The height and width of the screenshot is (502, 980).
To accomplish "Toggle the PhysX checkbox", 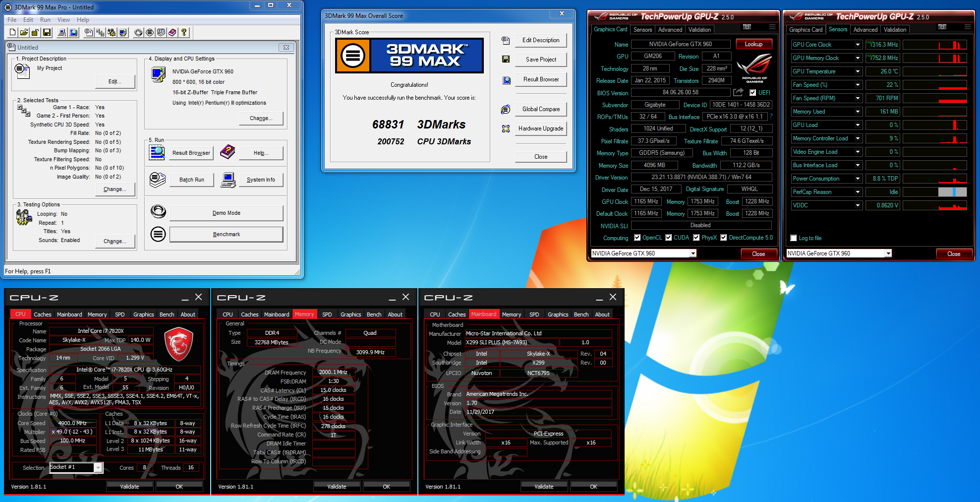I will point(696,238).
